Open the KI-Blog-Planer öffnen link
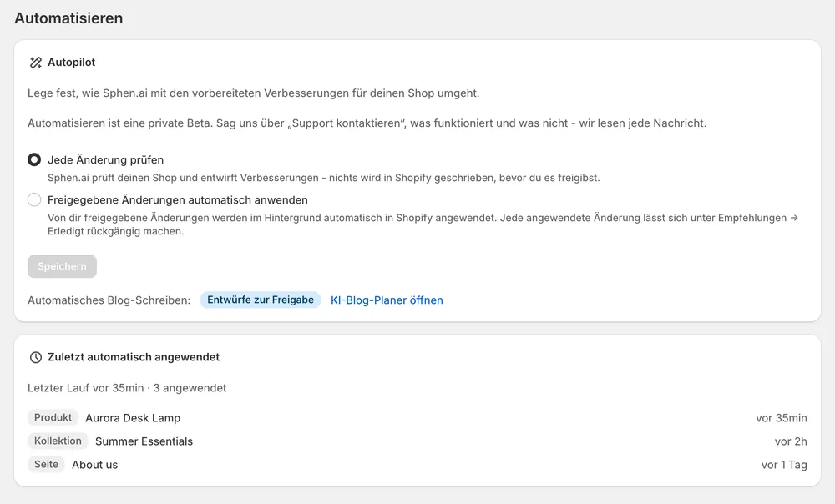This screenshot has width=835, height=504. coord(387,300)
